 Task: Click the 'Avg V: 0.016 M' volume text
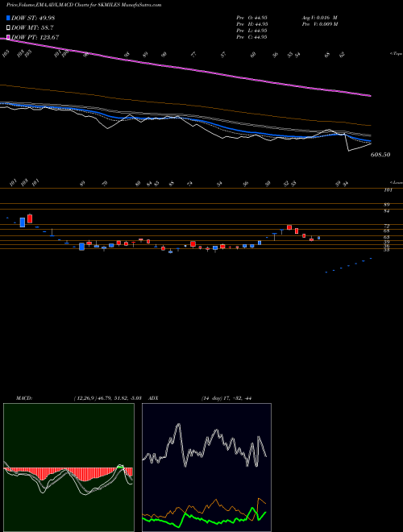pos(319,18)
